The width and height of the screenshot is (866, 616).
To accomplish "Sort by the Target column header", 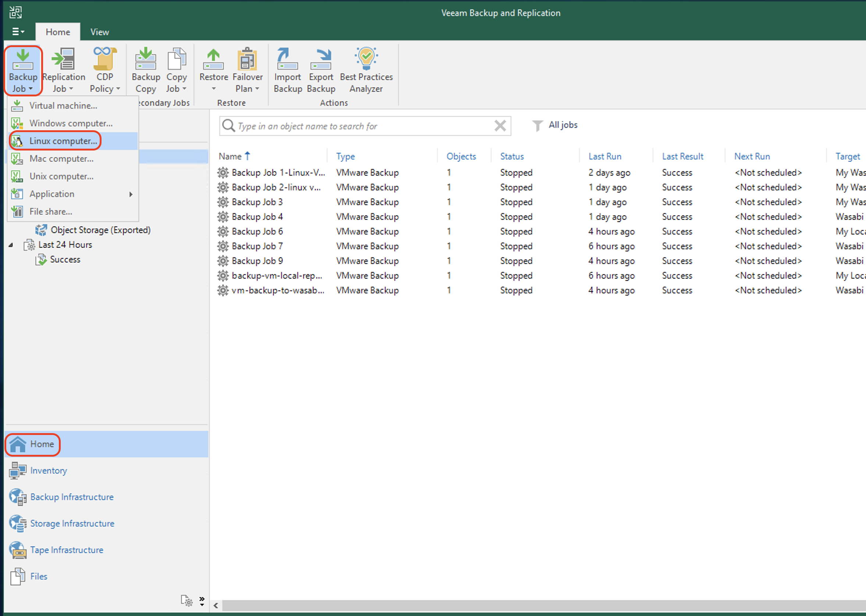I will click(x=848, y=156).
